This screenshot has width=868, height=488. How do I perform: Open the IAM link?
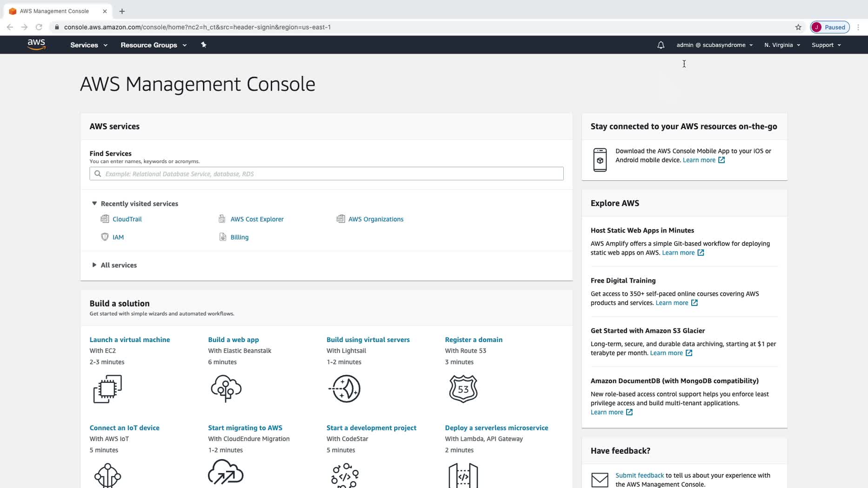[118, 237]
